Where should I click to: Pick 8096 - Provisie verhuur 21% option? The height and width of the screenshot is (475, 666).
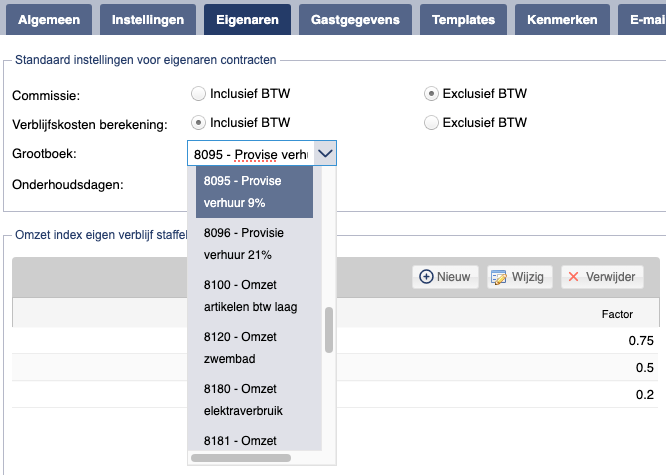coord(254,244)
